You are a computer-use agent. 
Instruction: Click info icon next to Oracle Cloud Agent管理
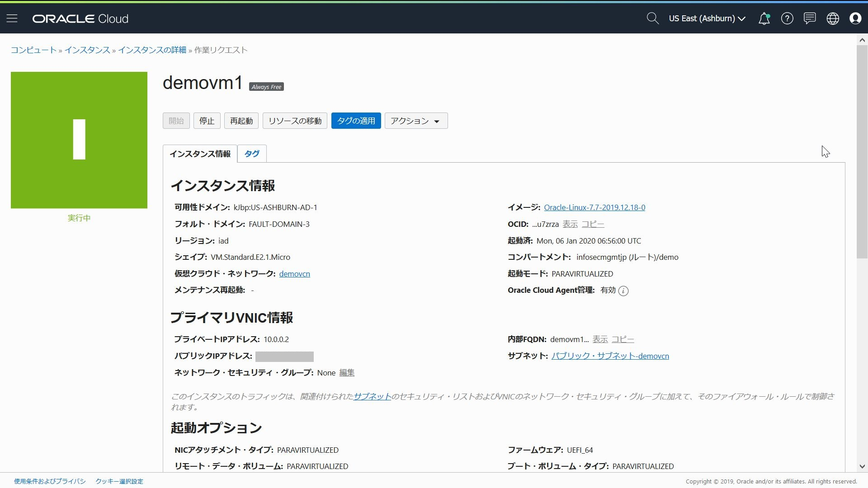click(623, 291)
